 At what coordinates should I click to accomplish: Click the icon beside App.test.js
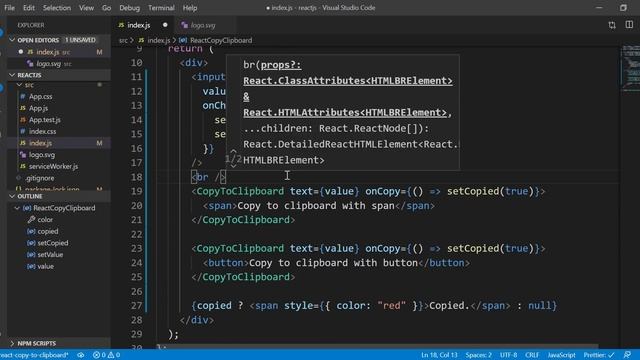(x=22, y=120)
